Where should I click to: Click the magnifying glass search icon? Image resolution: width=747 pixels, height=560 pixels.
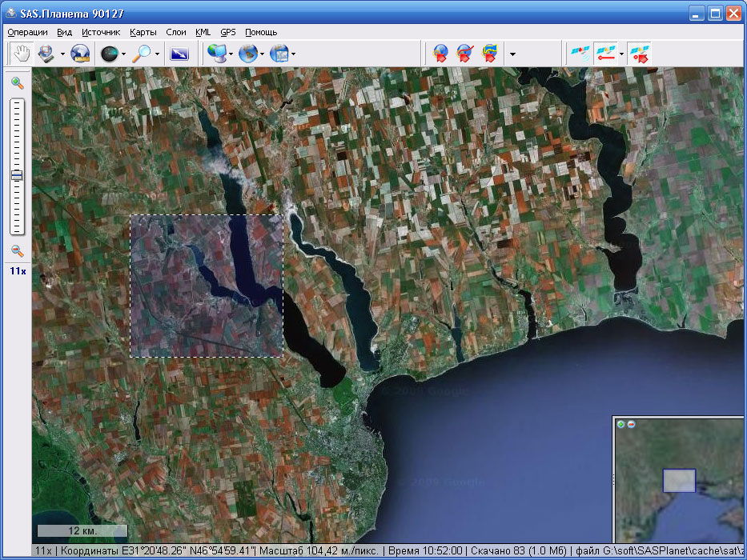pyautogui.click(x=142, y=54)
